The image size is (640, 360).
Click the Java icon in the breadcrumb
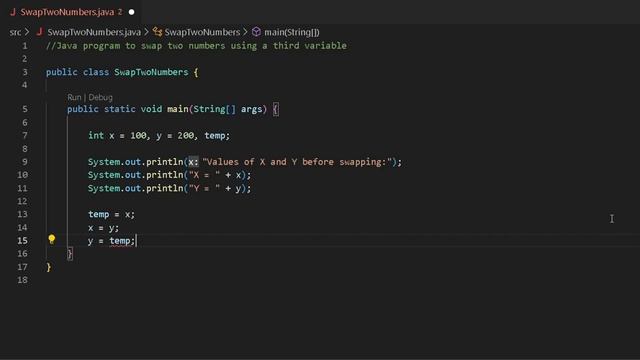tap(40, 32)
